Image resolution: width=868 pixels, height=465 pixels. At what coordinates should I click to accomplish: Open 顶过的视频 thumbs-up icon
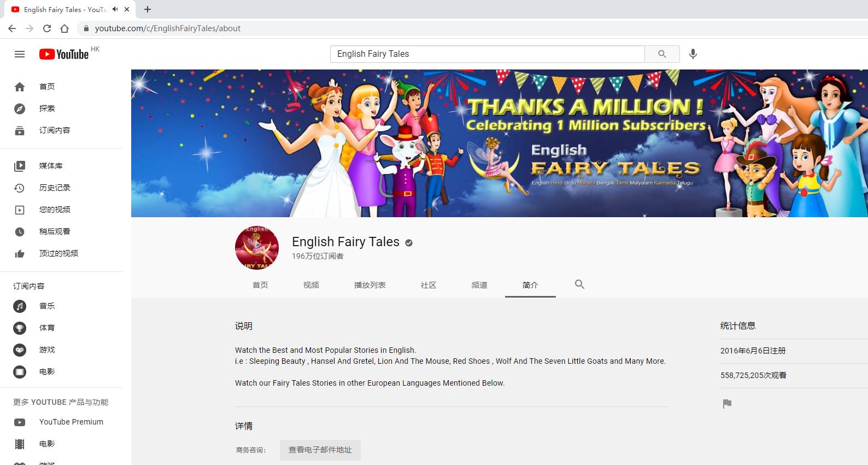(20, 253)
